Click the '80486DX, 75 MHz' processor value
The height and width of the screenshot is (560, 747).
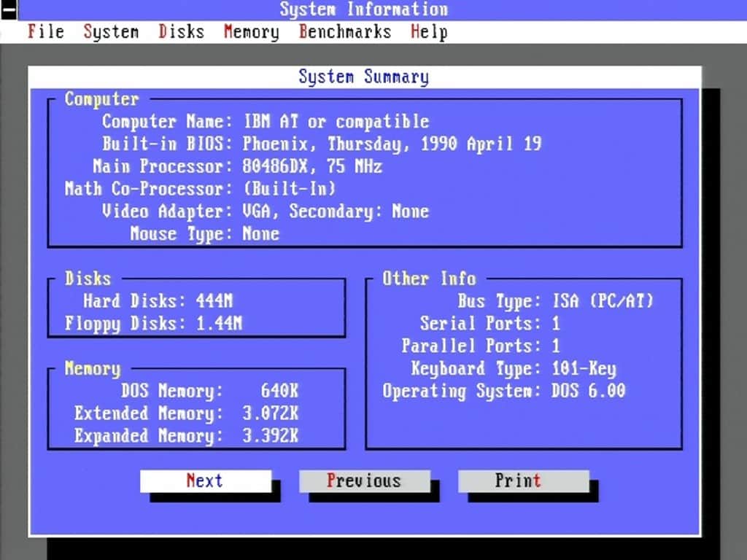pyautogui.click(x=312, y=166)
